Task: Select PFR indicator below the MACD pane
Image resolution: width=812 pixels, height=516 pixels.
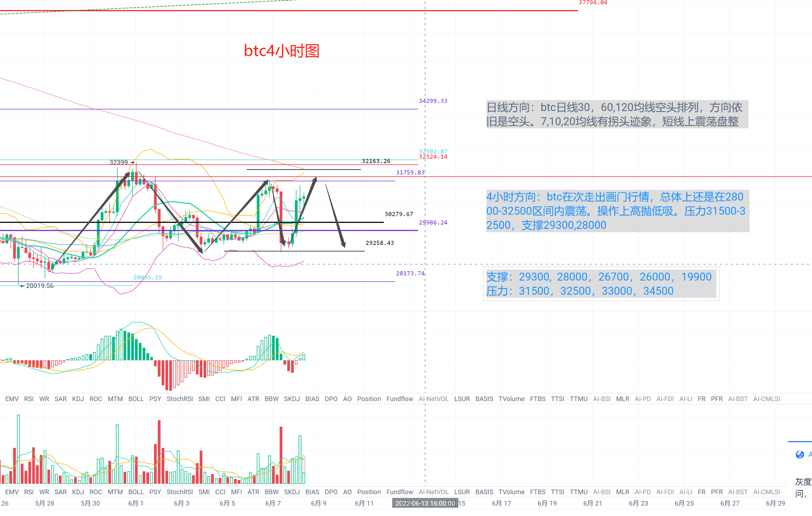Action: (717, 399)
